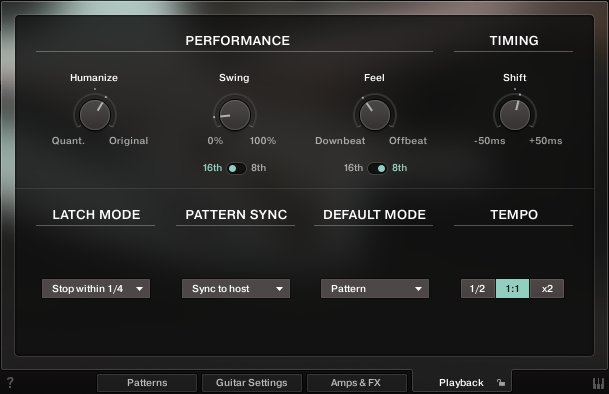Toggle the Swing 16th/8th switch

(x=237, y=168)
